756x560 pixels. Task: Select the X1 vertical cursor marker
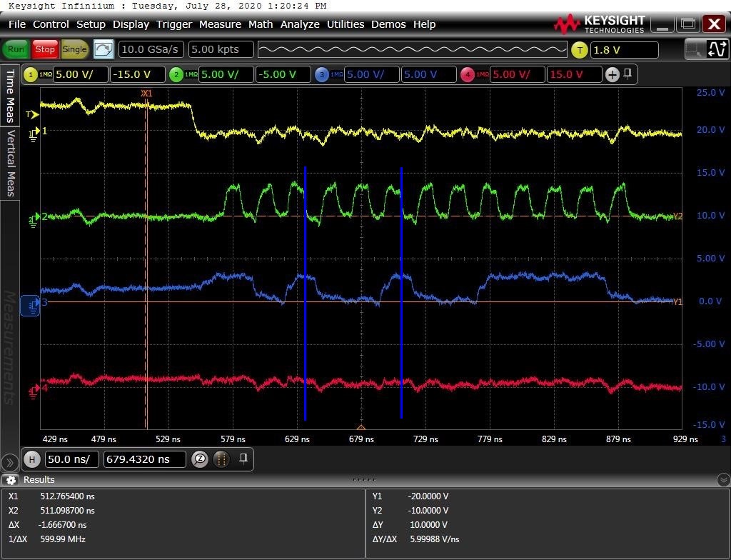(x=146, y=93)
